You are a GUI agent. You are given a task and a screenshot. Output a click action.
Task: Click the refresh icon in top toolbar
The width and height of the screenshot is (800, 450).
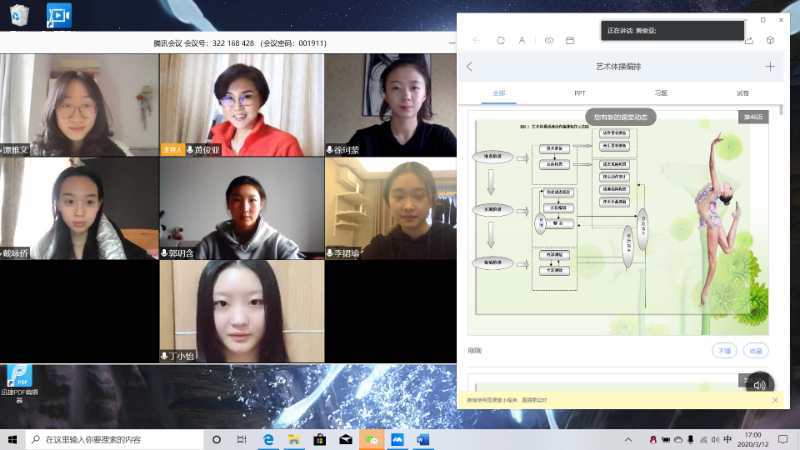click(499, 40)
